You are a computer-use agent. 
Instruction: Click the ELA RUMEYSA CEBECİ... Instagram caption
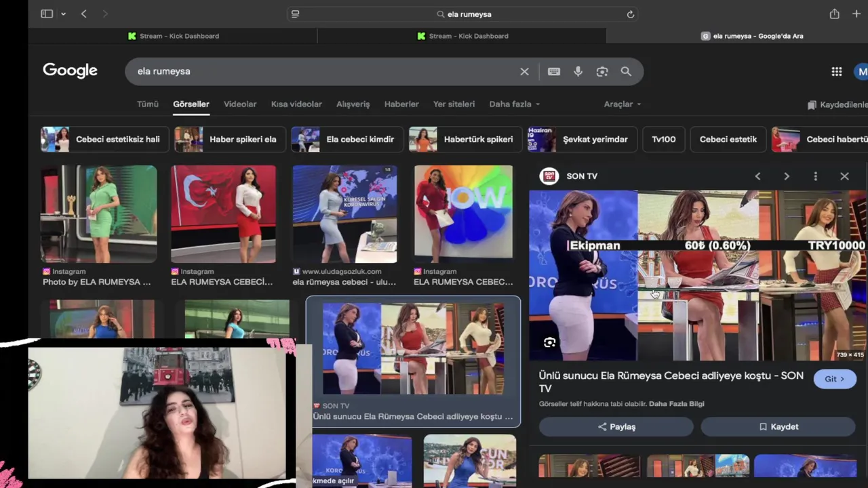[222, 282]
